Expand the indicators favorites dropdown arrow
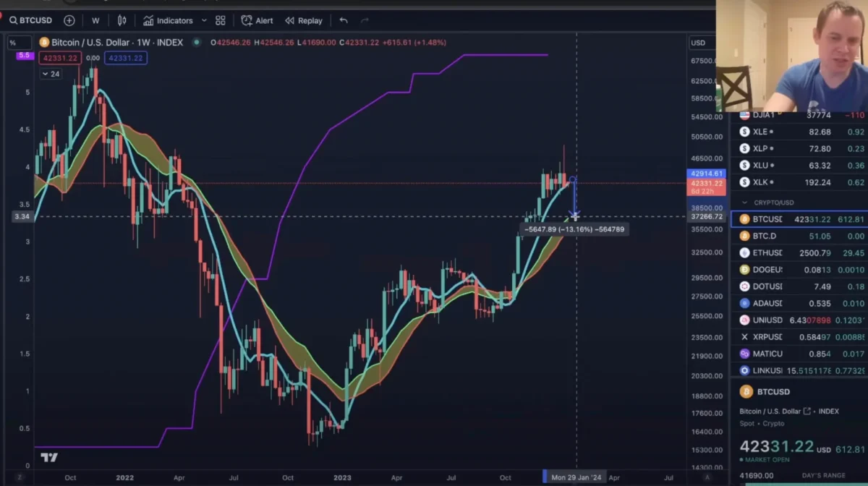 [x=204, y=20]
